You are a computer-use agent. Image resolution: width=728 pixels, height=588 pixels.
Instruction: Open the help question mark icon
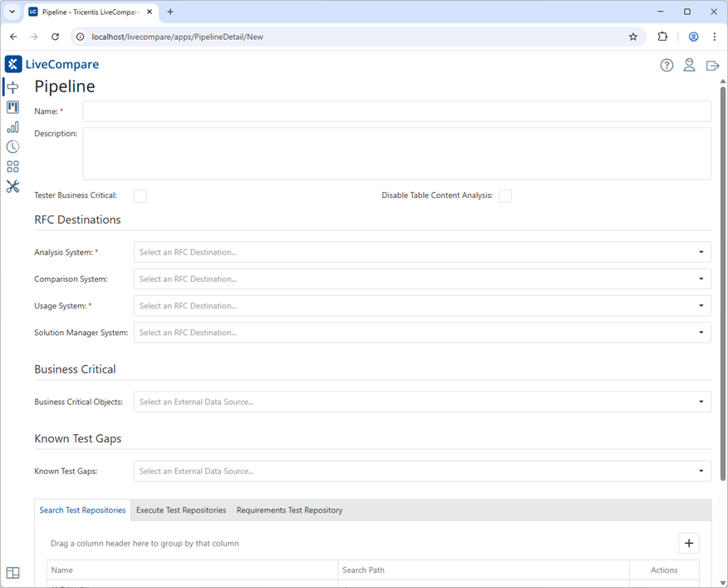coord(667,66)
